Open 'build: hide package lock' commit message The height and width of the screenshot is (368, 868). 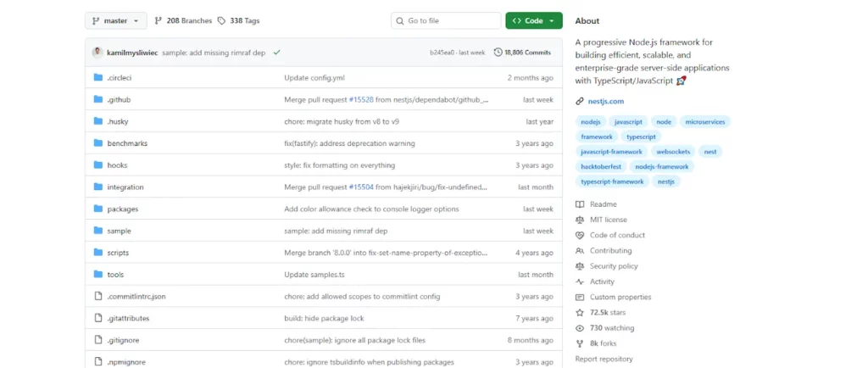coord(325,318)
